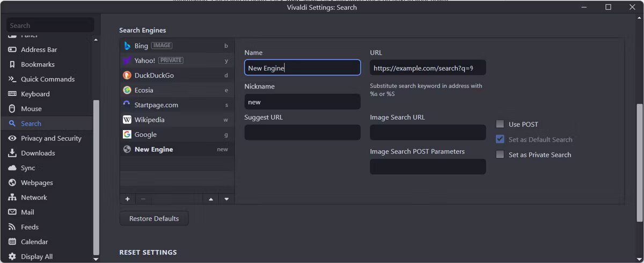Click the Sync cloud icon
The image size is (644, 263).
(x=12, y=168)
